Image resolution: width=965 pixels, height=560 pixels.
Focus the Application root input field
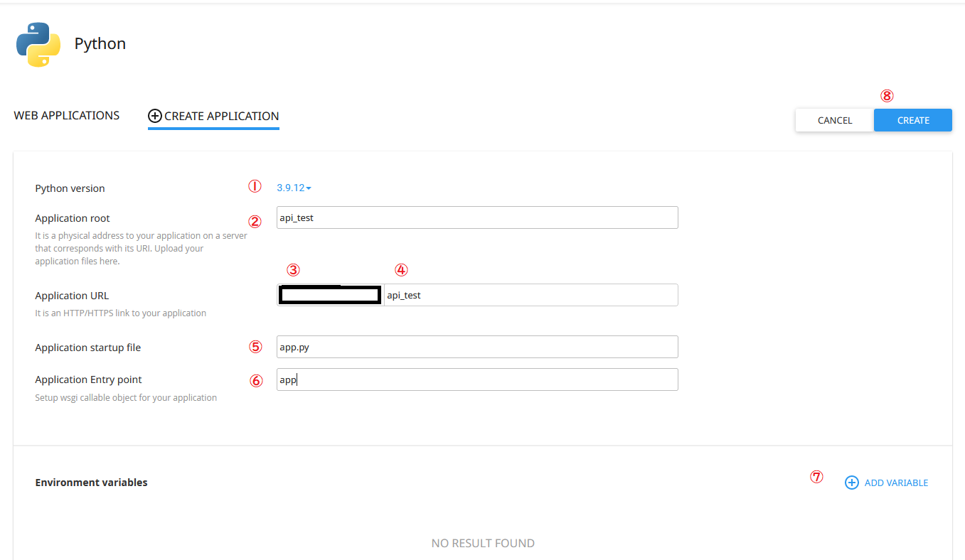tap(476, 217)
